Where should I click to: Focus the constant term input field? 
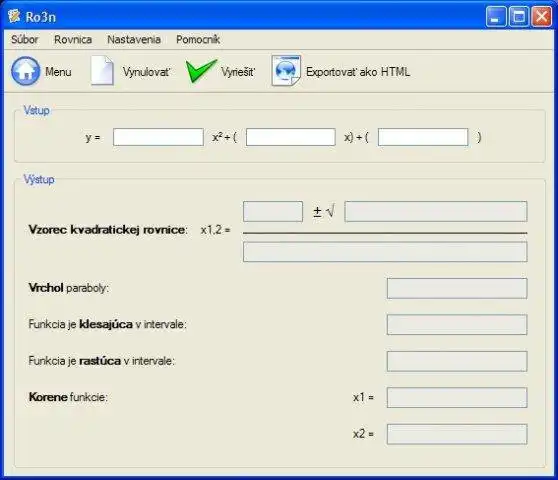tap(423, 137)
